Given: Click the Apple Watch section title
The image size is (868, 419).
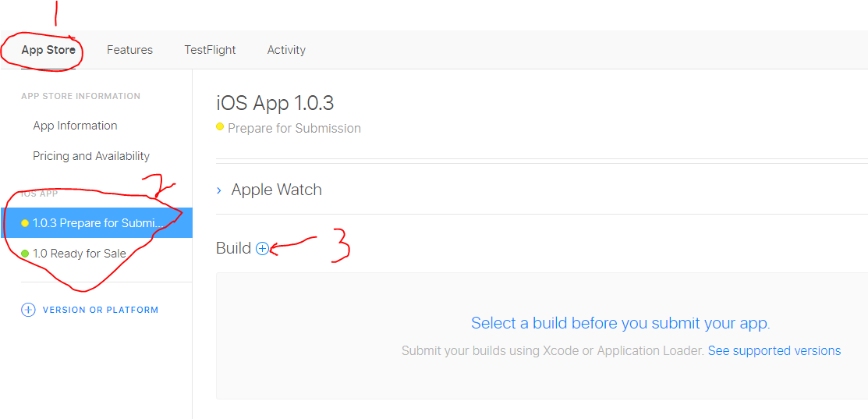Looking at the screenshot, I should (276, 190).
